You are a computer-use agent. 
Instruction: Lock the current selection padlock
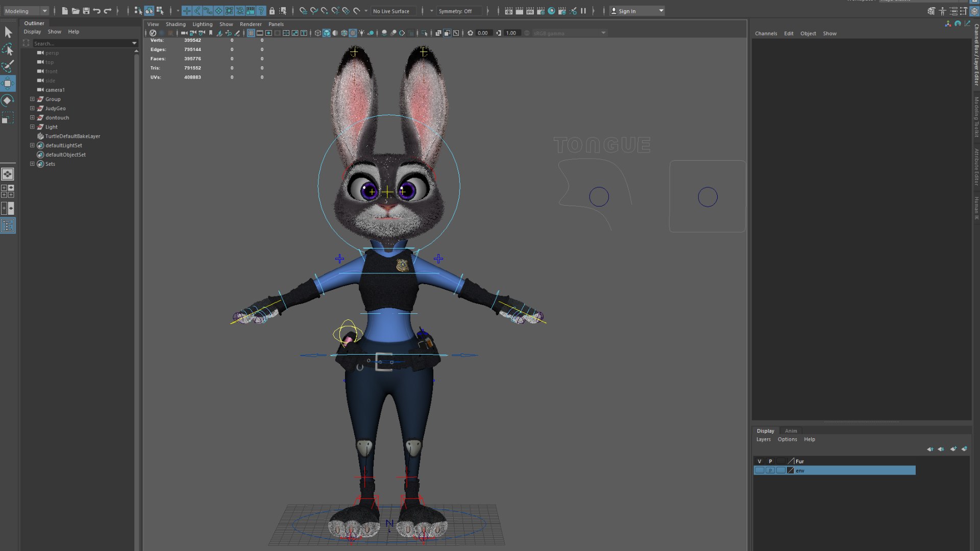tap(272, 11)
